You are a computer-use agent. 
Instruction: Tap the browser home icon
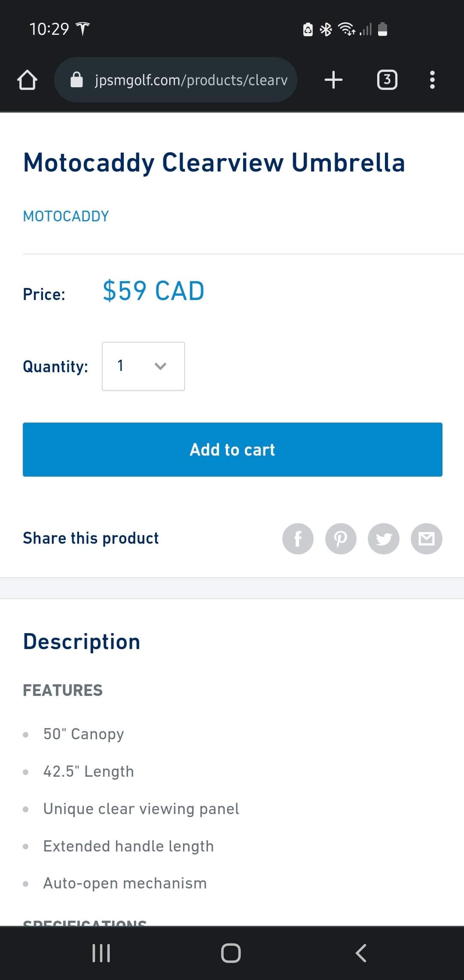pyautogui.click(x=27, y=80)
